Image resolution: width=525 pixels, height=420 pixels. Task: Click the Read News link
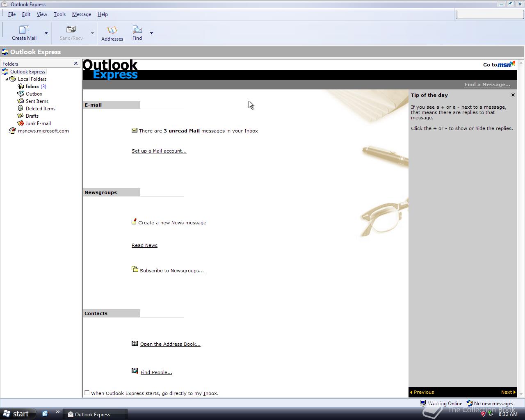(144, 245)
